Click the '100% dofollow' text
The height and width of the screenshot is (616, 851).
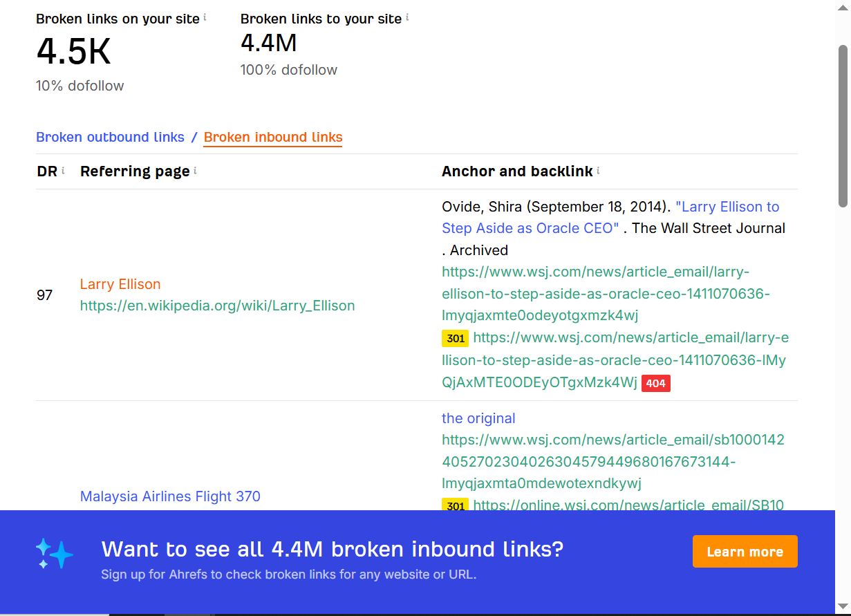click(x=289, y=70)
